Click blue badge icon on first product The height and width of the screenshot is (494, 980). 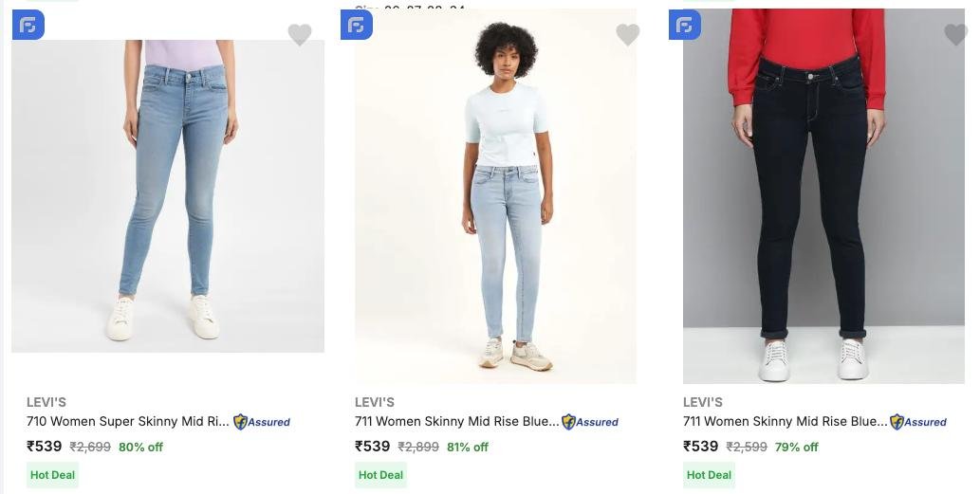click(x=28, y=26)
